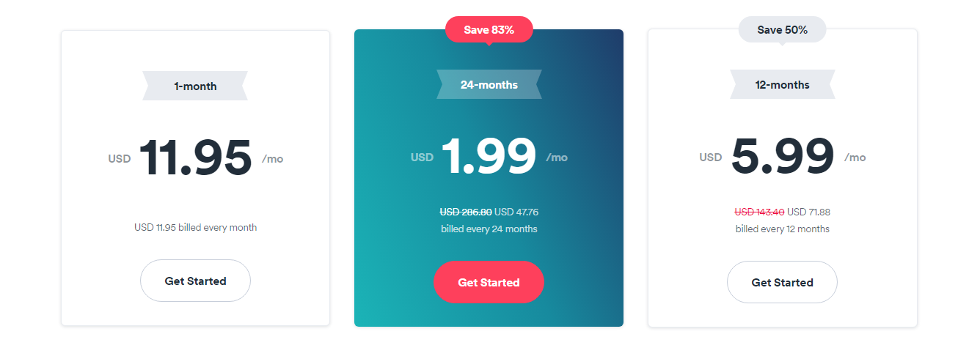
Task: Click the 'billed every 24 months' text
Action: pyautogui.click(x=489, y=229)
